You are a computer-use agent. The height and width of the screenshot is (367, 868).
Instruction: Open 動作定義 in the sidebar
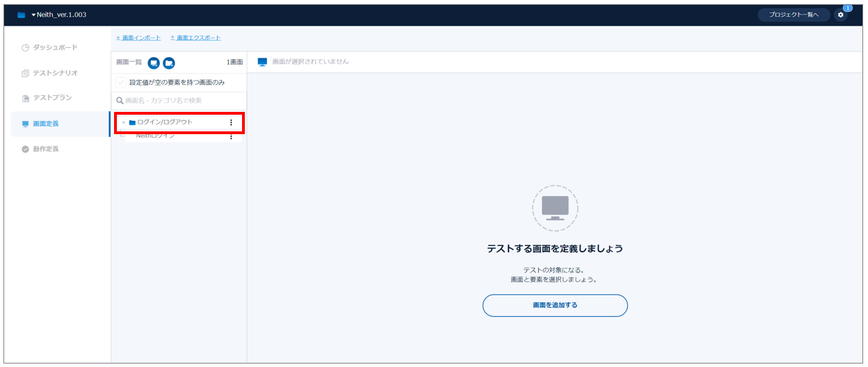pos(46,149)
